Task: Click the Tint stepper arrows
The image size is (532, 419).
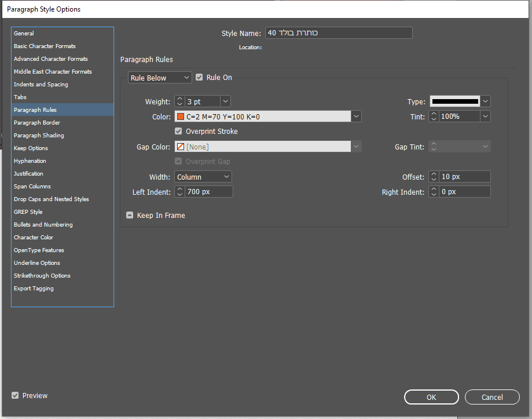Action: click(x=434, y=116)
